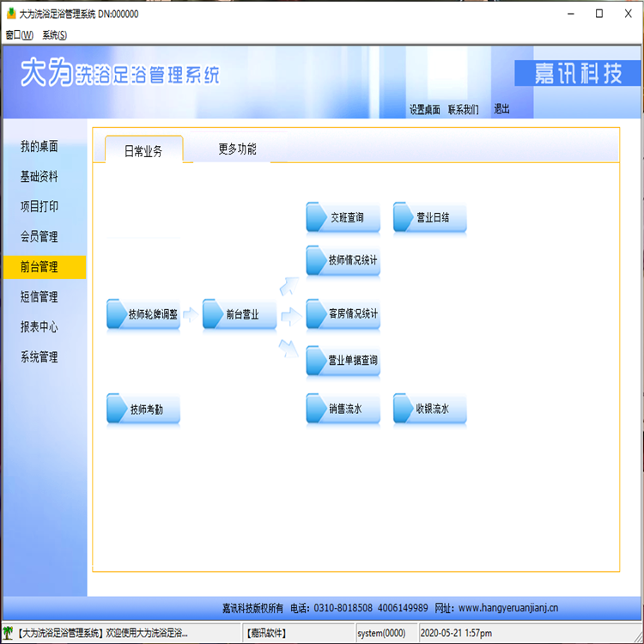Screen dimensions: 644x644
Task: Open the 营业单据查询 icon
Action: tap(343, 361)
